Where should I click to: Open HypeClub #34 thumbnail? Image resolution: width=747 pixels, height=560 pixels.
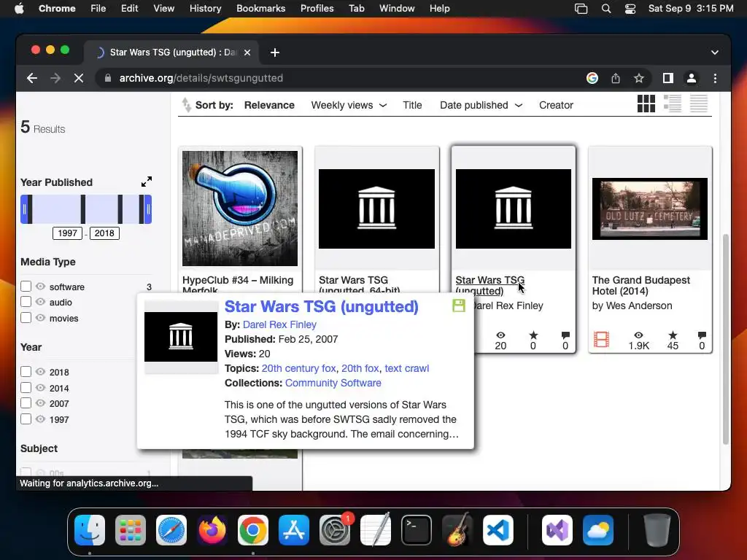[x=240, y=209]
